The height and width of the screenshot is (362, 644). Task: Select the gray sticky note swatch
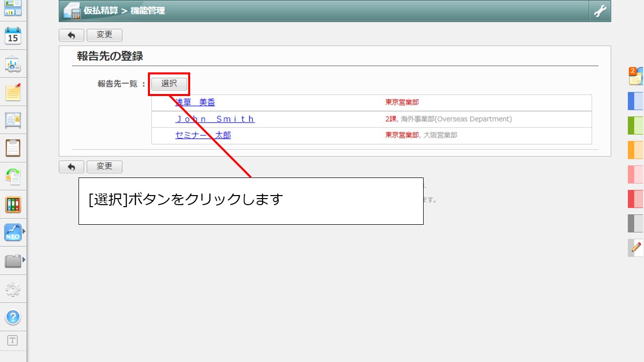click(x=635, y=223)
